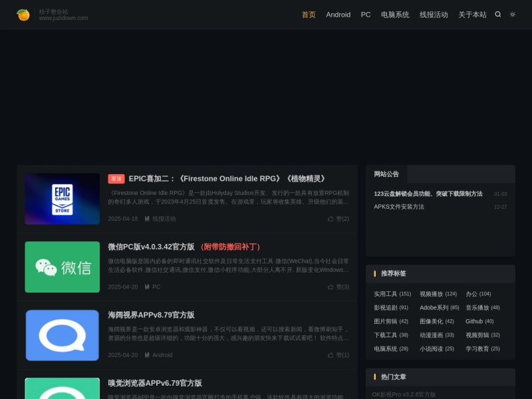Screen dimensions: 532x399
Task: Select tag 视频播放 (124)
Action: pos(438,294)
